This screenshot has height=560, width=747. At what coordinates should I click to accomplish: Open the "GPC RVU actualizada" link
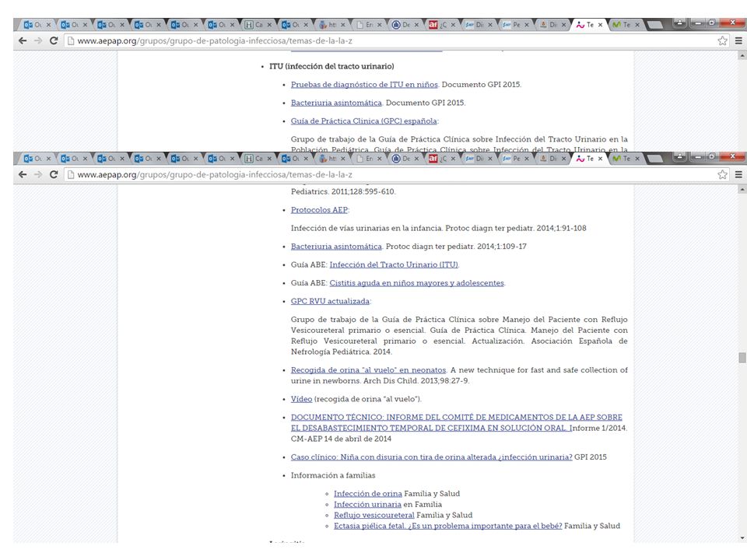330,301
